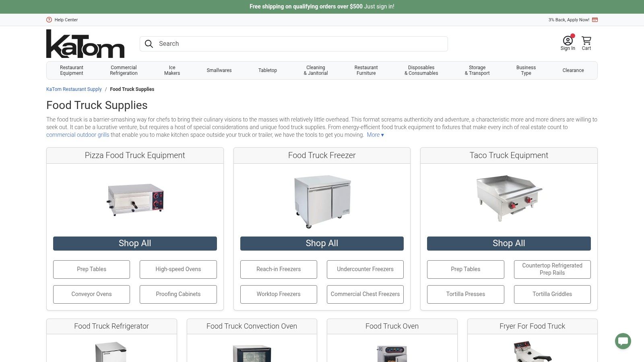Click into the Search input field
The width and height of the screenshot is (644, 362).
[x=298, y=44]
